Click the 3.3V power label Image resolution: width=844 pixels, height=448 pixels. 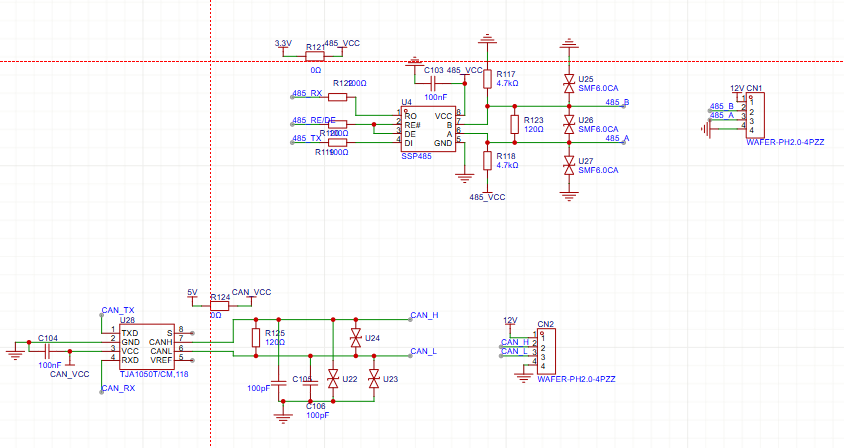coord(283,43)
